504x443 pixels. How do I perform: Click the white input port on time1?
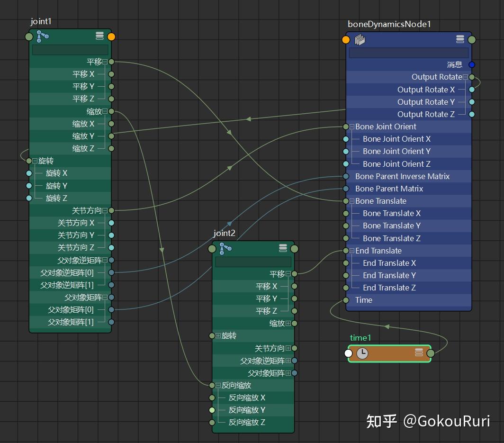(x=349, y=353)
